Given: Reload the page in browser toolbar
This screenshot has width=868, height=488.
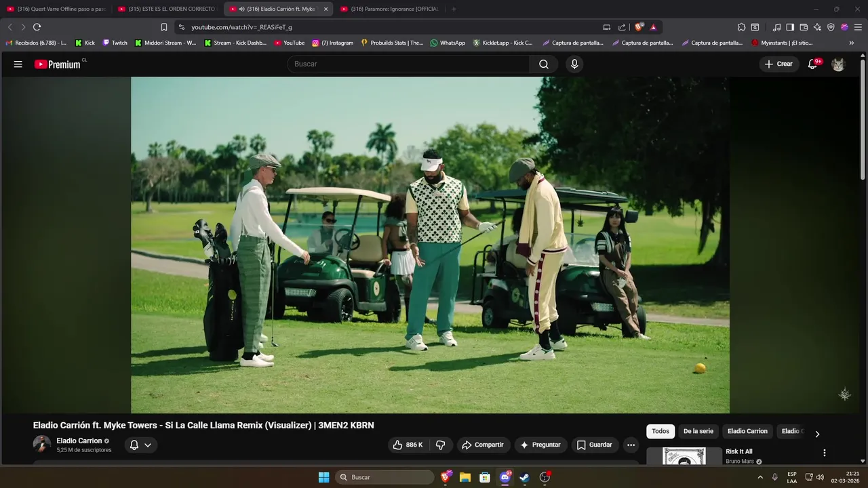Looking at the screenshot, I should (x=37, y=27).
